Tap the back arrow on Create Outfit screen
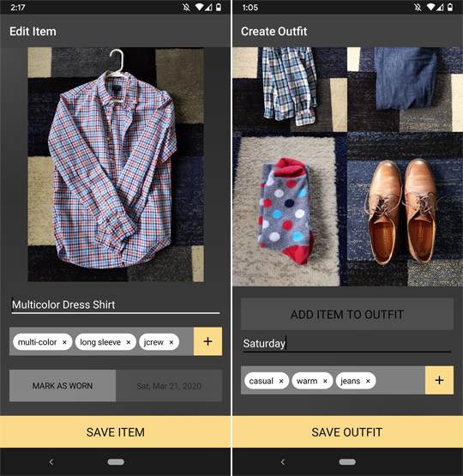Image resolution: width=463 pixels, height=476 pixels. pos(283,462)
